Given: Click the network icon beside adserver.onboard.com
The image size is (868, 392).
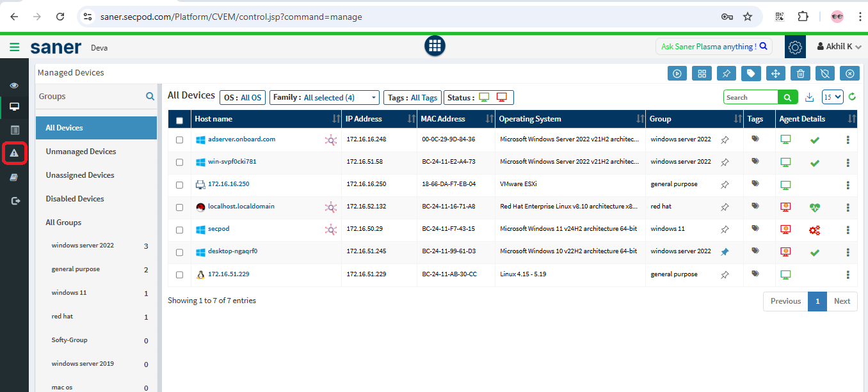Looking at the screenshot, I should [x=330, y=140].
